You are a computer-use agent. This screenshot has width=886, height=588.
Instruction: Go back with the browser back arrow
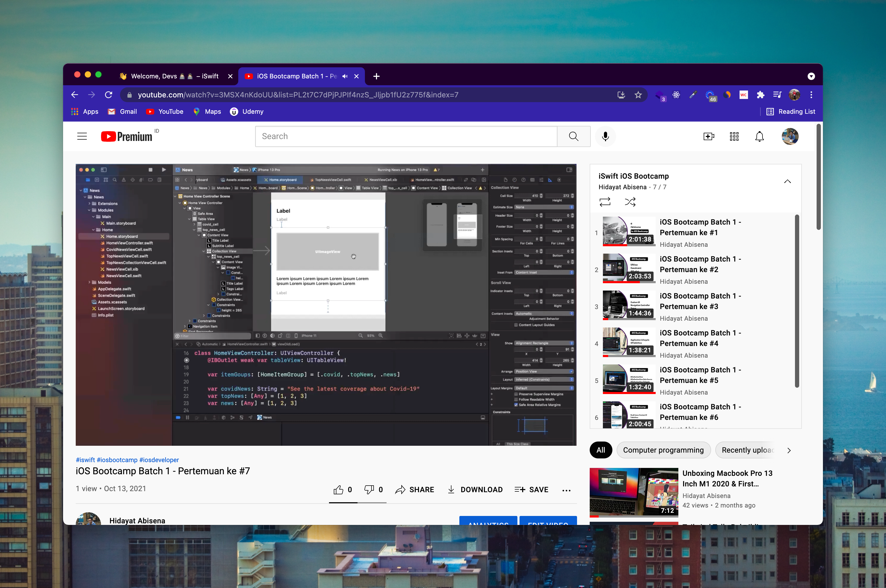tap(75, 95)
